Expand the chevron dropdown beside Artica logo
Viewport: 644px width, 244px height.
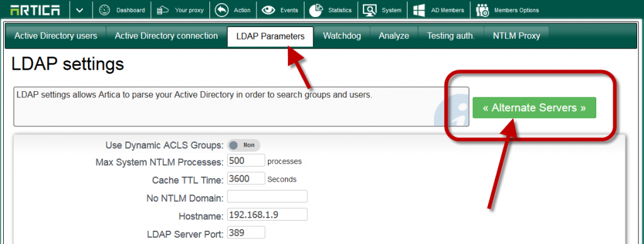pos(80,10)
